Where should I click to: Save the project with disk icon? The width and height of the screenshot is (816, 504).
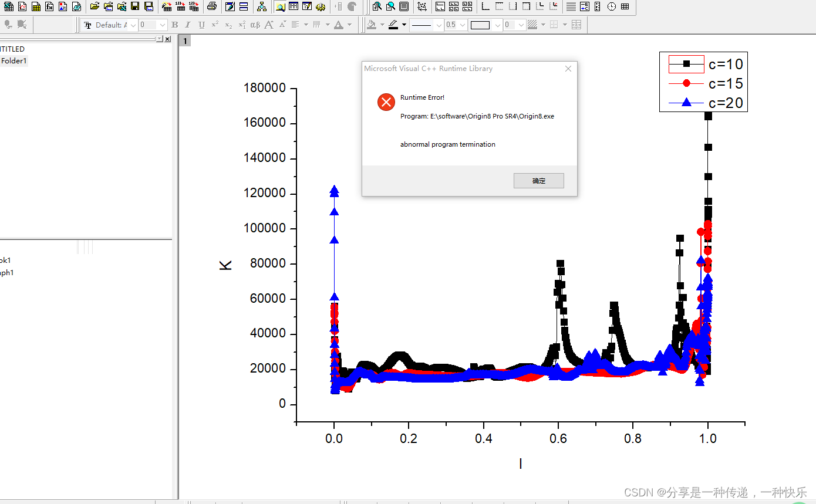[x=135, y=6]
